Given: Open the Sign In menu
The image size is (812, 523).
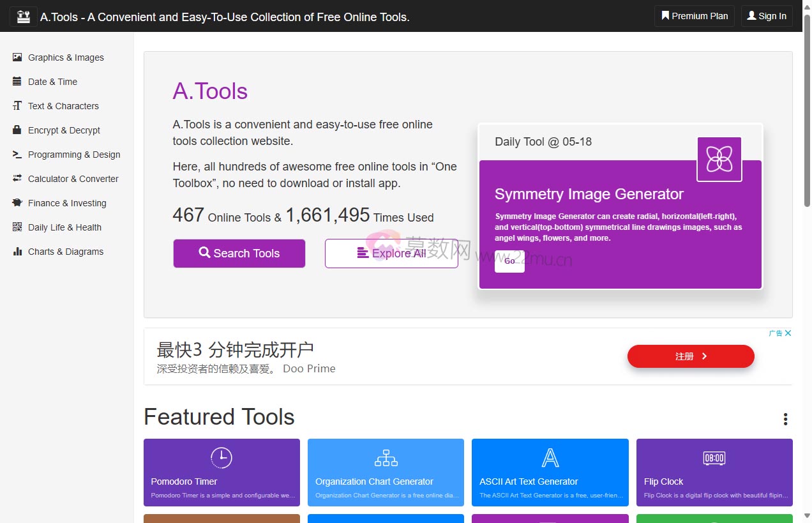Looking at the screenshot, I should (x=766, y=16).
